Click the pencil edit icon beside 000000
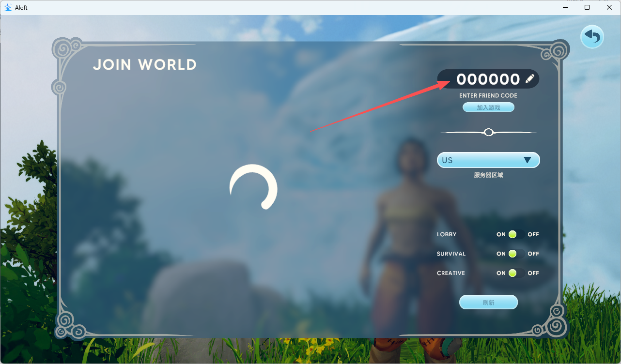This screenshot has height=364, width=621. coord(530,79)
